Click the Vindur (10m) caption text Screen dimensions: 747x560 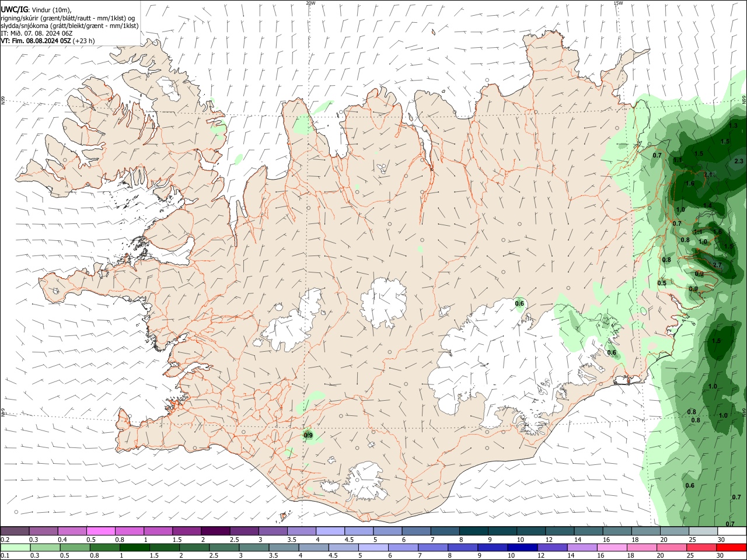pyautogui.click(x=53, y=9)
